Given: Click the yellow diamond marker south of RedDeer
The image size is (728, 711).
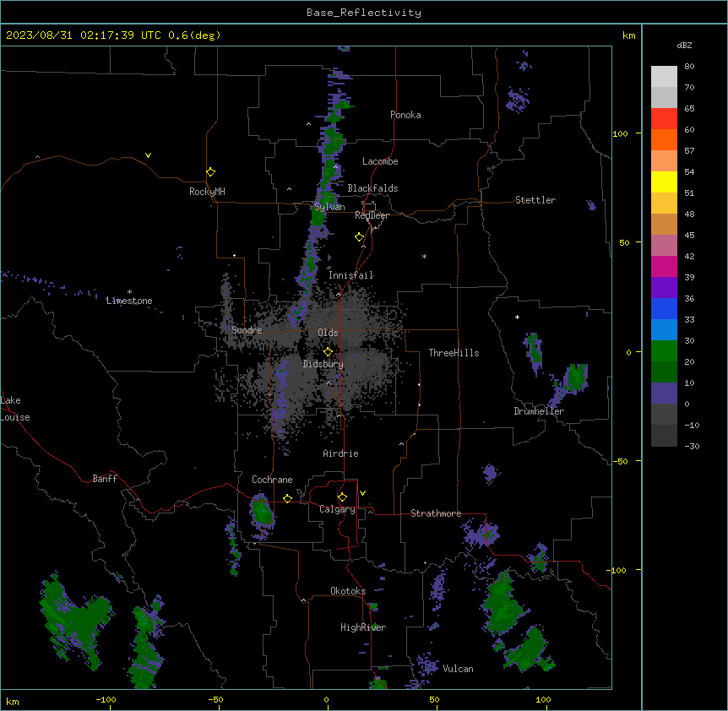Looking at the screenshot, I should point(360,237).
